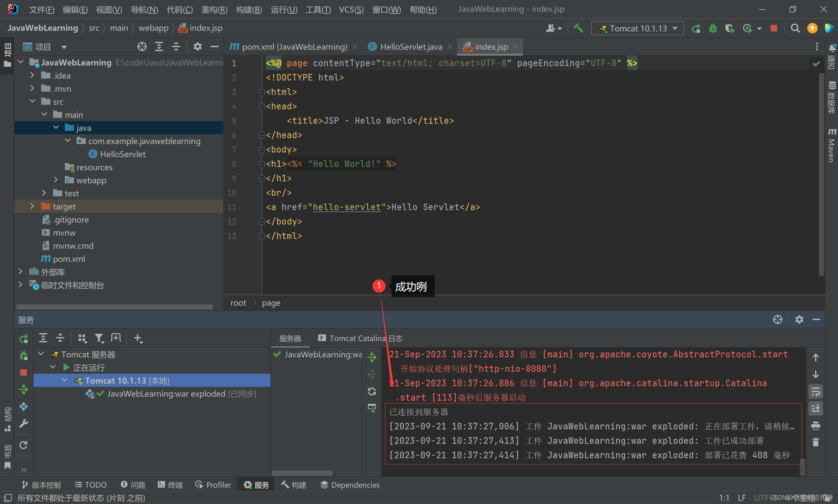838x504 pixels.
Task: Open deployment settings via wrench icon in Services
Action: click(24, 423)
